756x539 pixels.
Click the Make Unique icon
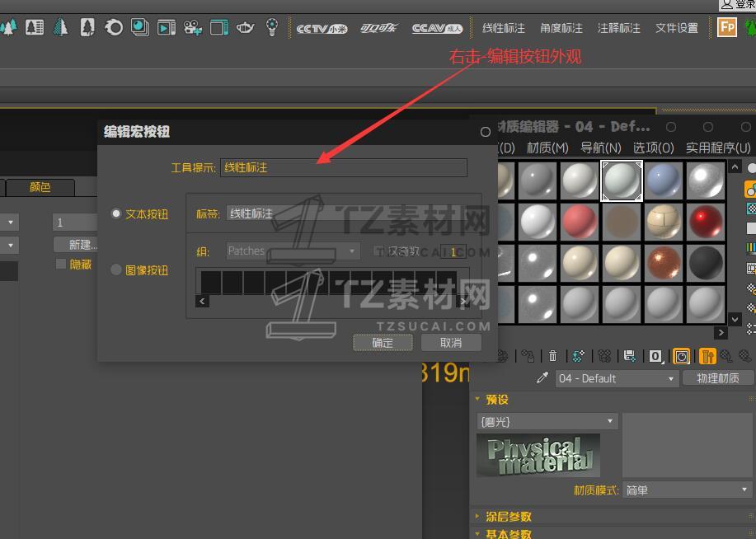point(604,356)
